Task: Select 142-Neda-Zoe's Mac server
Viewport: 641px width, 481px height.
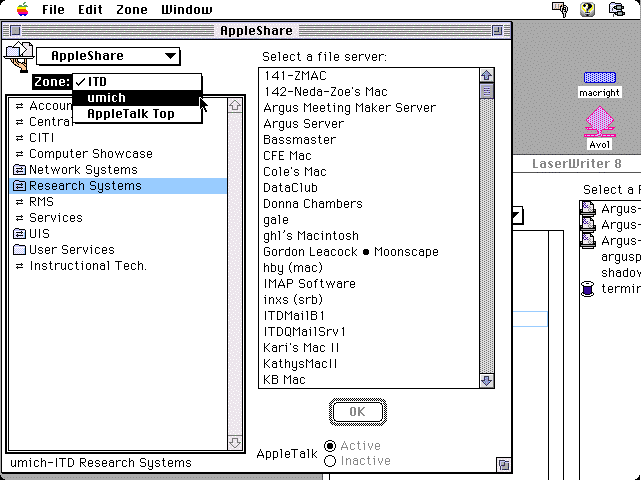Action: 368,92
